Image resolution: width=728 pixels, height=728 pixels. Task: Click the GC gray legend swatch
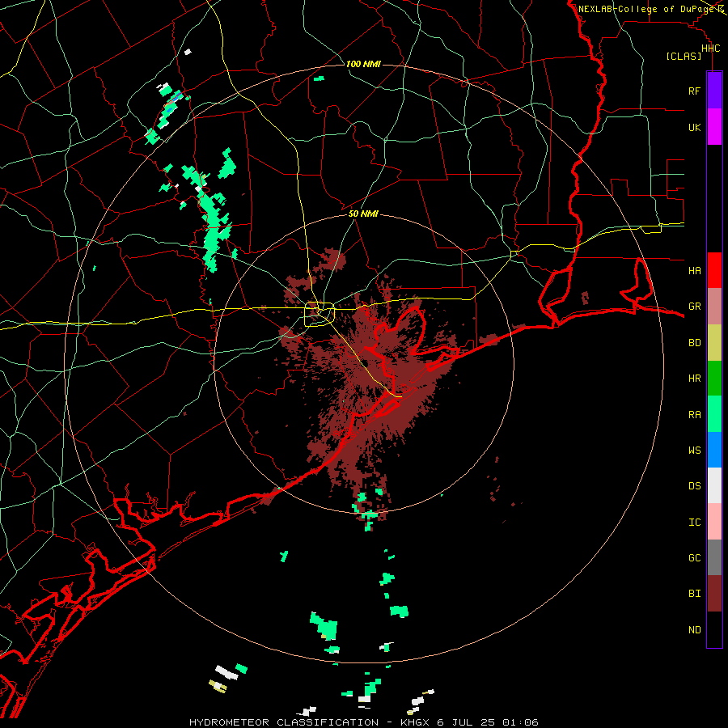click(x=714, y=557)
